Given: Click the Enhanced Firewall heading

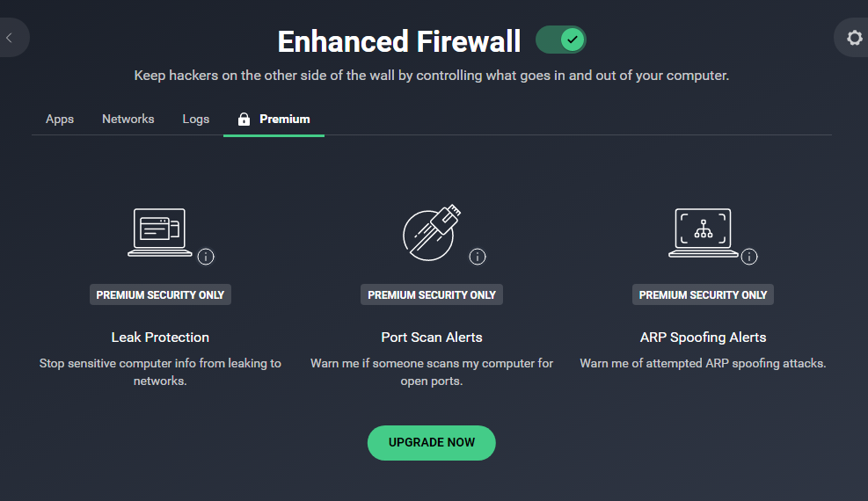Looking at the screenshot, I should pyautogui.click(x=399, y=41).
